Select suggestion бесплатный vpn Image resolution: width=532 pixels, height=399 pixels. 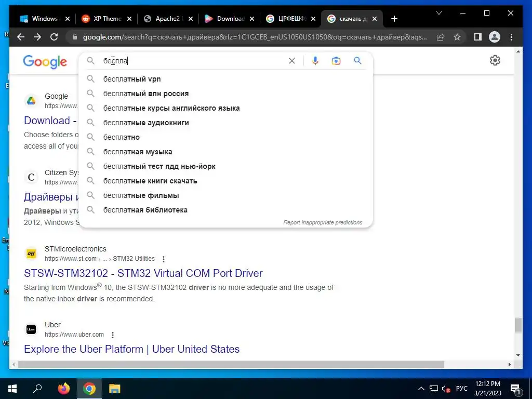tap(225, 79)
